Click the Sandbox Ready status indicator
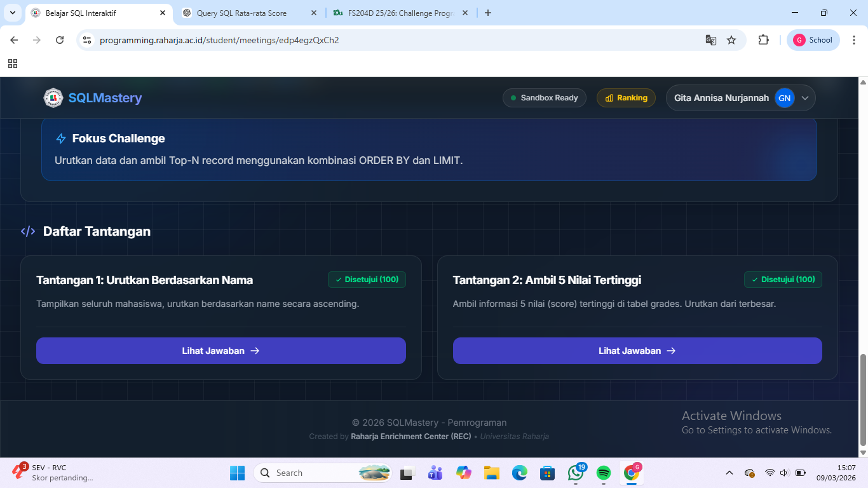 click(x=544, y=98)
